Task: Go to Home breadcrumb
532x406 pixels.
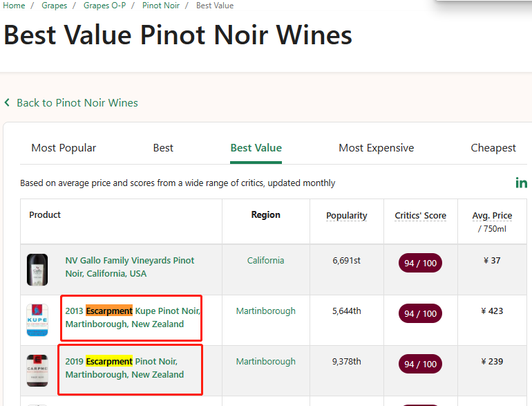Action: point(14,6)
